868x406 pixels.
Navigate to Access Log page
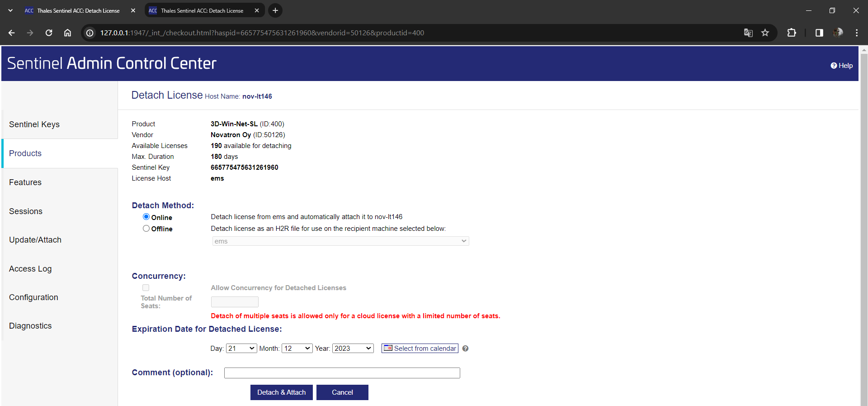point(30,269)
